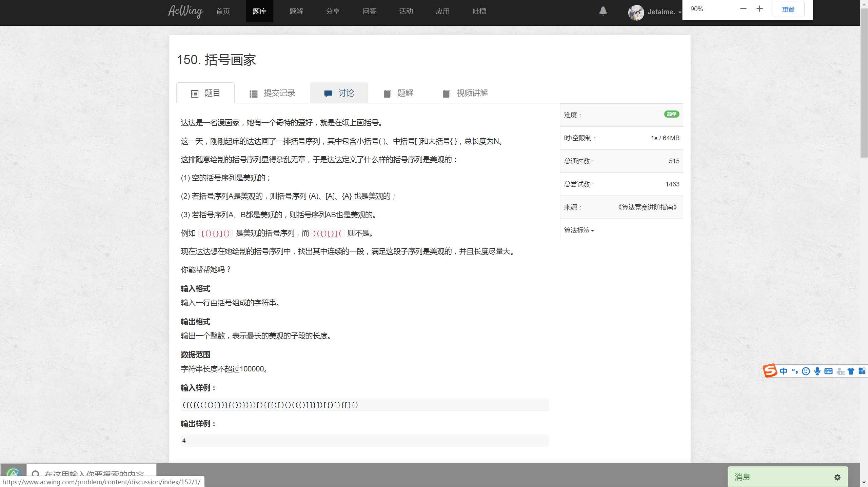Open 分享 in navigation bar
The height and width of the screenshot is (487, 868).
333,11
